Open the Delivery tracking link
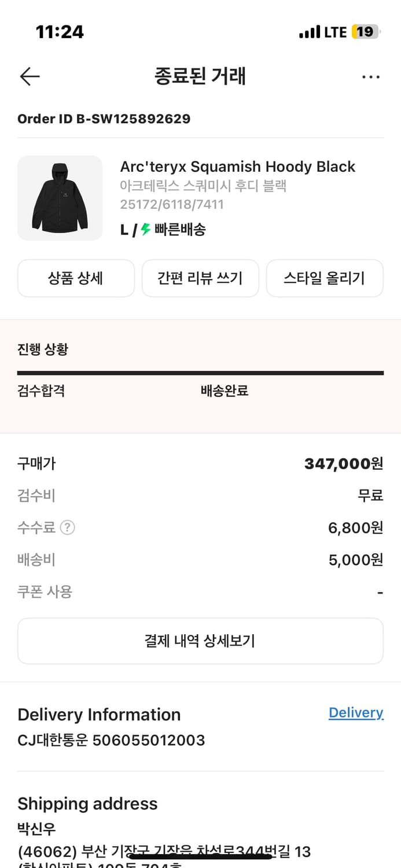The width and height of the screenshot is (401, 868). click(x=356, y=712)
